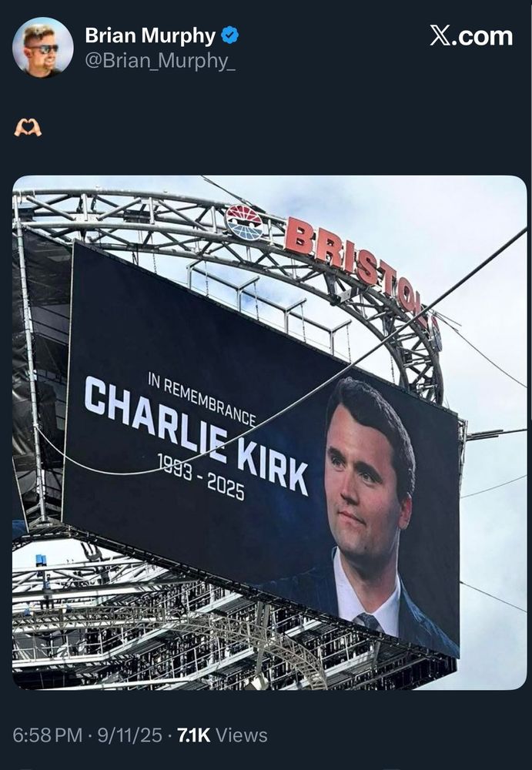
Task: View the 7.1K Views count
Action: coord(222,735)
